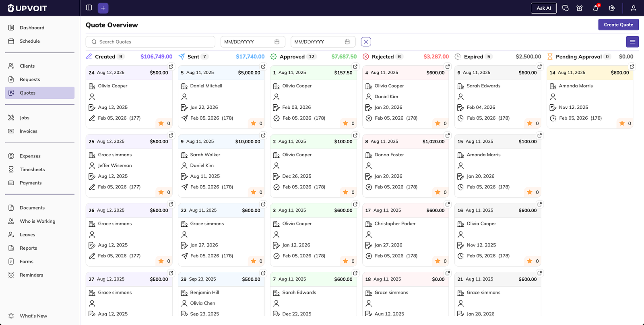
Task: Open Forms in sidebar
Action: tap(40, 261)
